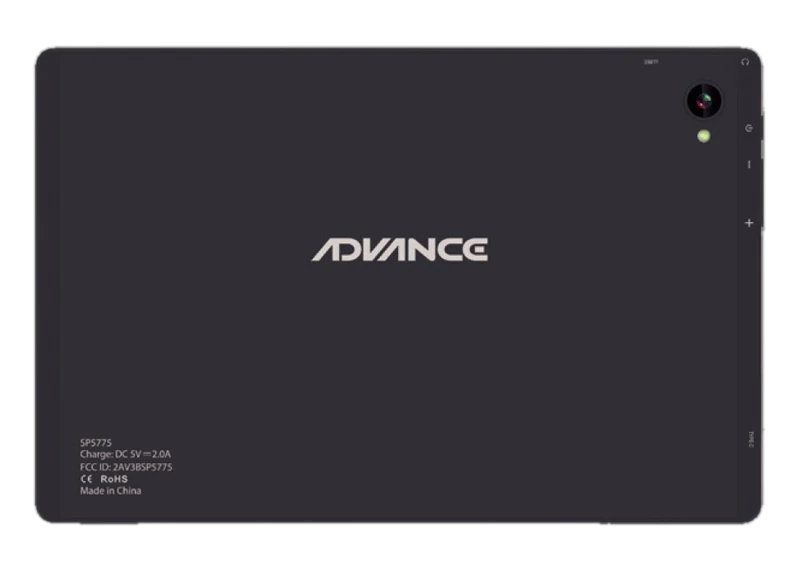Click the ADVANCE logo
The height and width of the screenshot is (571, 800).
click(x=400, y=250)
